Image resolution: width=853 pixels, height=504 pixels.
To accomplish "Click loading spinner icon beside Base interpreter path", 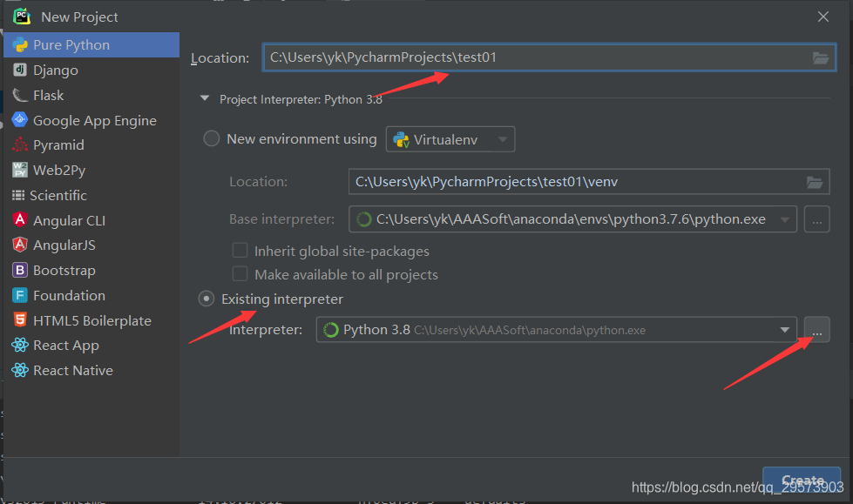I will (x=364, y=219).
